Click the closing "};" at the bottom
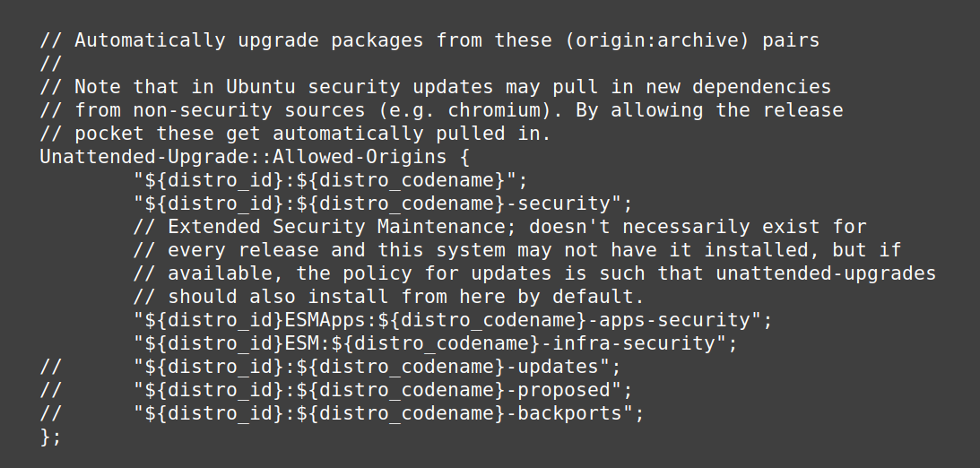 tap(52, 437)
